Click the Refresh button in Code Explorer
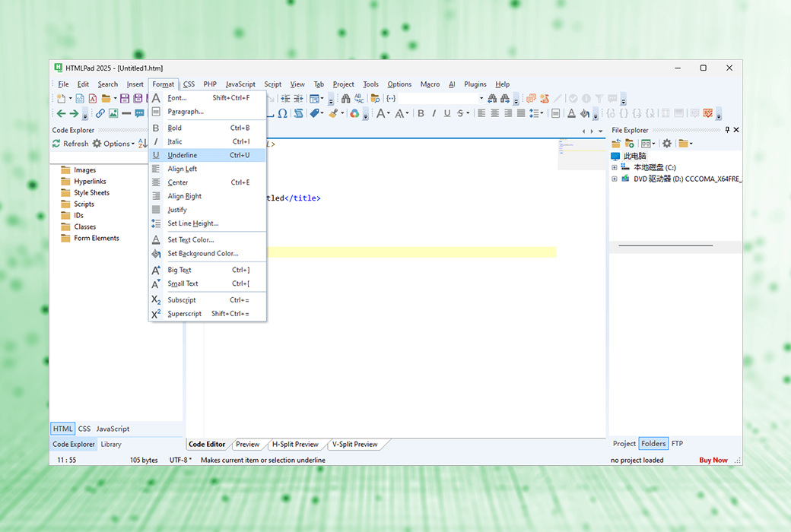791x532 pixels. [x=70, y=144]
